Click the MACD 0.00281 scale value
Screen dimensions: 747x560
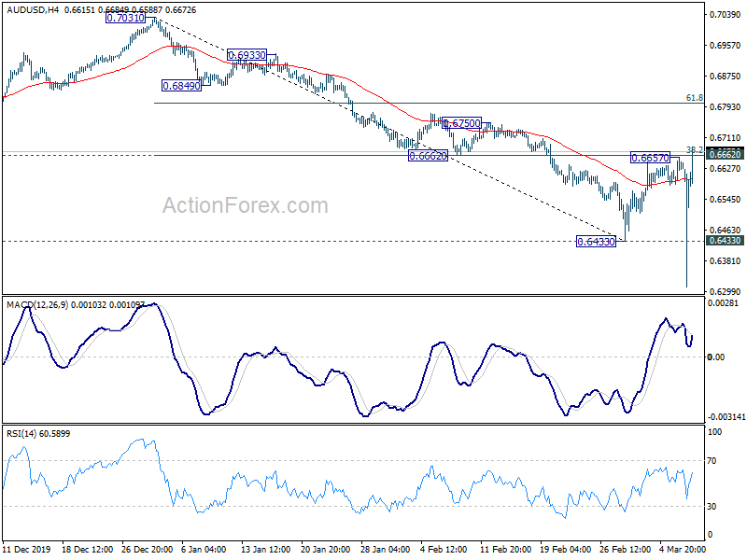pyautogui.click(x=723, y=302)
